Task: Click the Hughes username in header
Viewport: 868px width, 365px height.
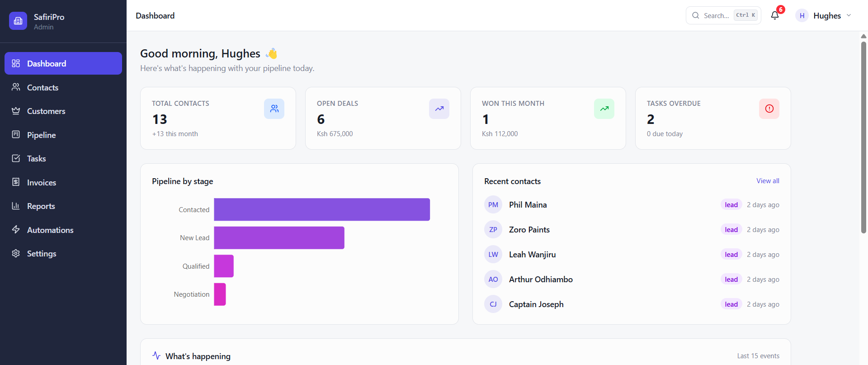Action: point(827,15)
